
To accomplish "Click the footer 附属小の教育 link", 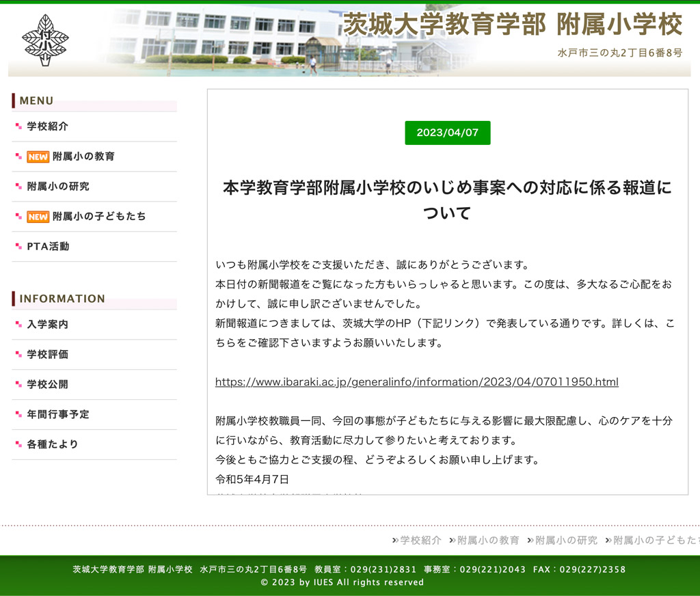I will pos(488,540).
